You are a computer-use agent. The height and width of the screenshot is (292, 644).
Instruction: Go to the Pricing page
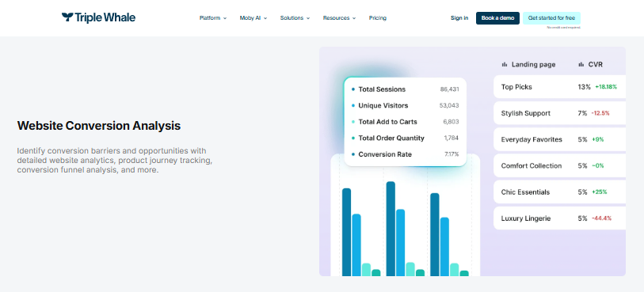point(377,18)
